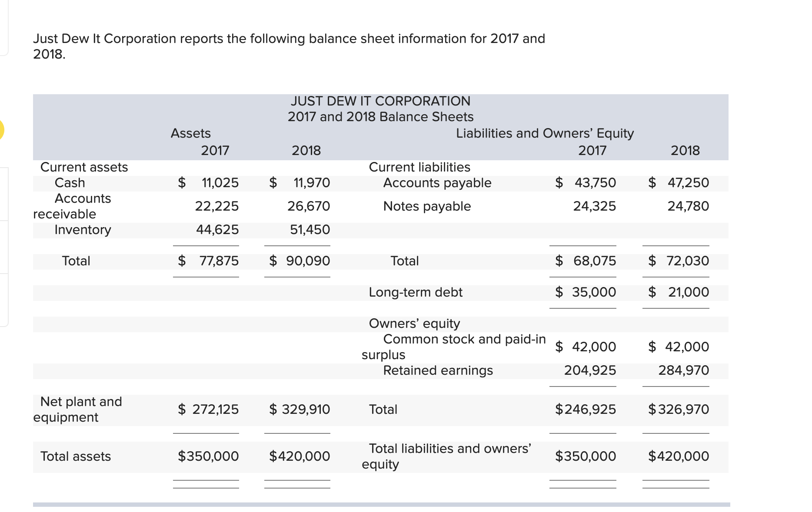Click the Long-term debt label
Viewport: 812px width, 512px height.
coord(416,292)
